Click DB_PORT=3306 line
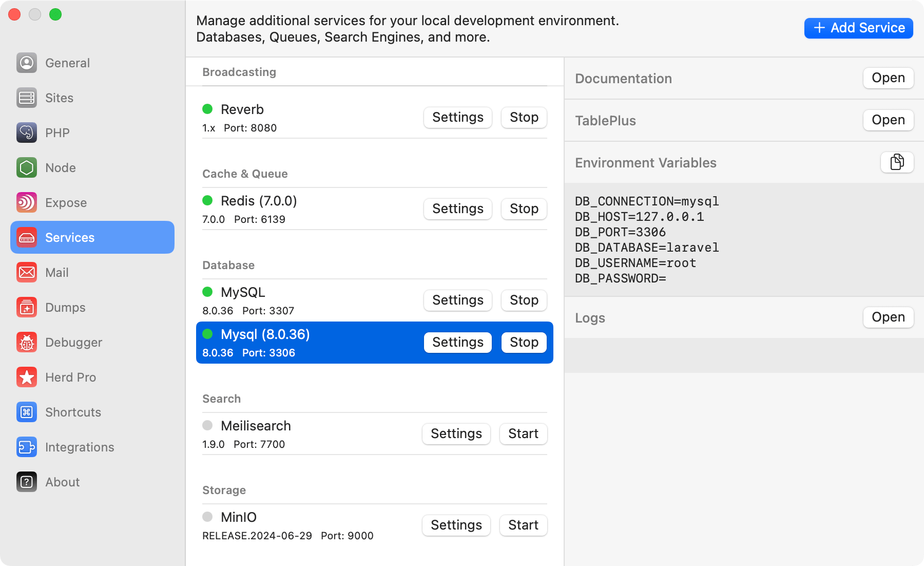 (x=620, y=232)
